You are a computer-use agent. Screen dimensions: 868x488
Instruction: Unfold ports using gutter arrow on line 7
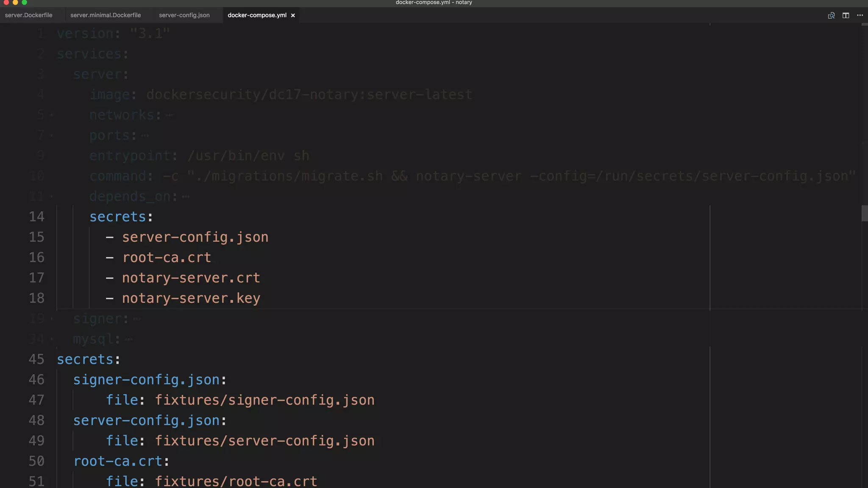pos(52,136)
